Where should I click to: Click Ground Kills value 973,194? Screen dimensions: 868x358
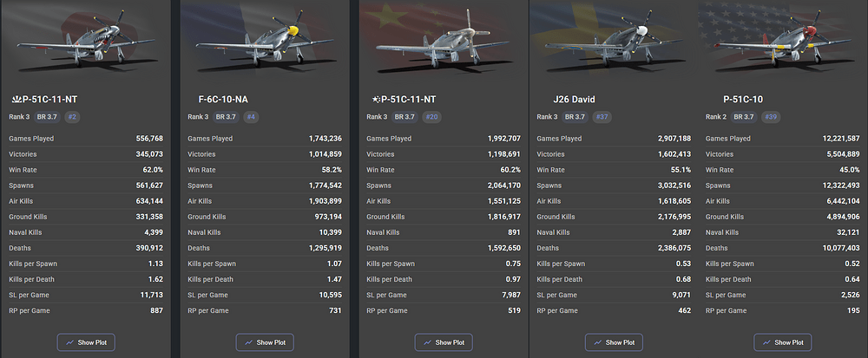tap(328, 217)
